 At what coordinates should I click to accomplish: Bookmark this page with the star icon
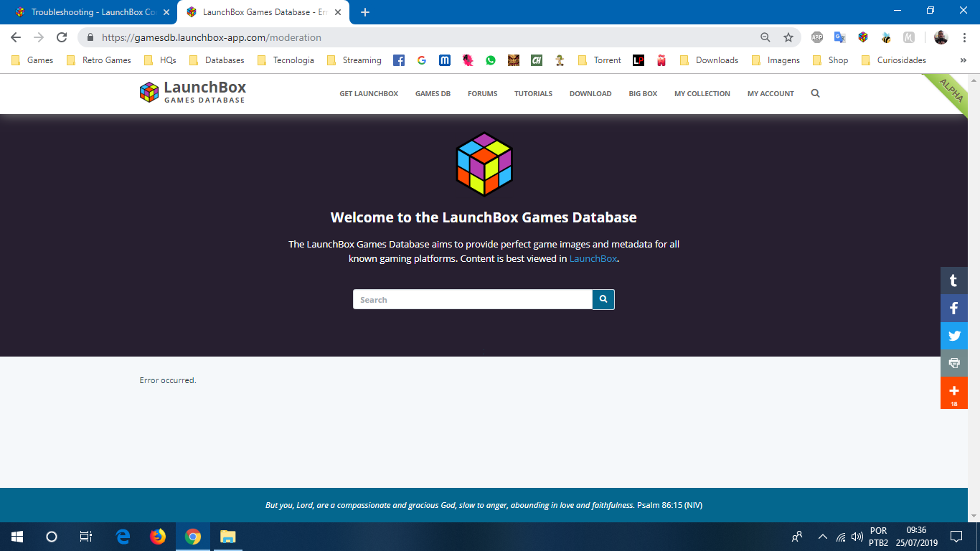click(x=788, y=37)
